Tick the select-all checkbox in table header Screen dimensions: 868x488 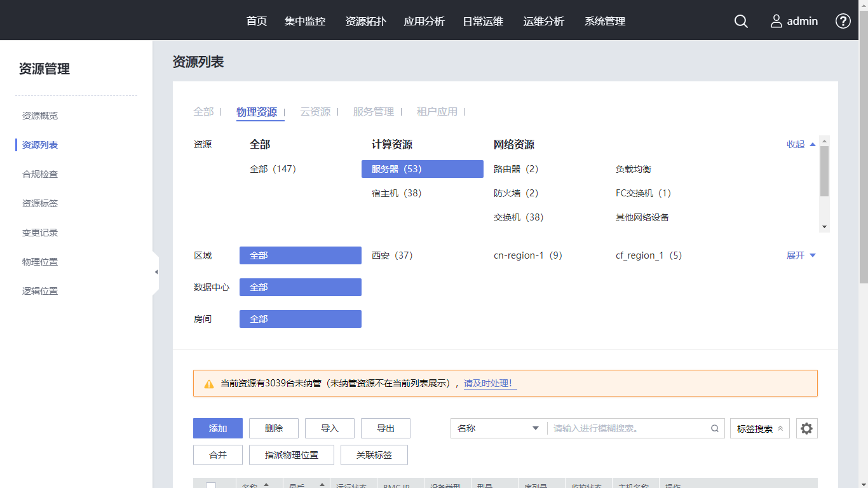click(211, 485)
